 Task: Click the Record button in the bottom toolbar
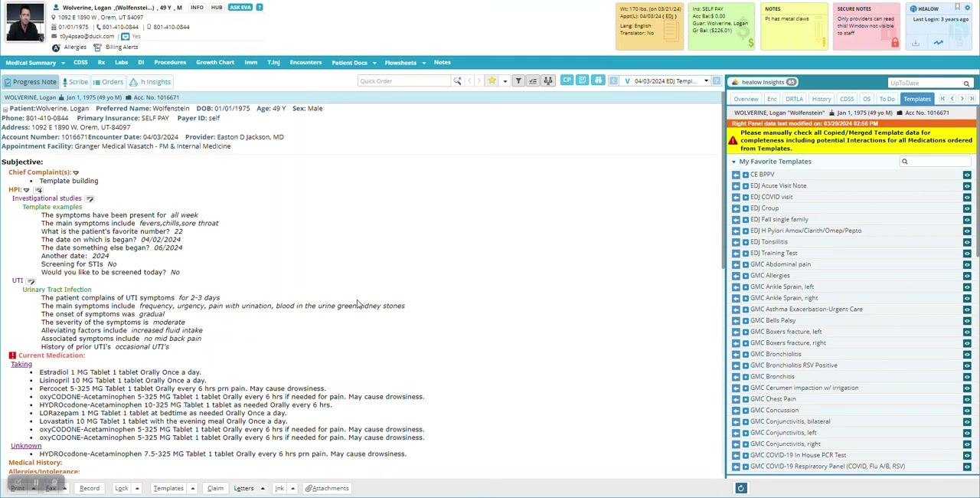coord(90,488)
